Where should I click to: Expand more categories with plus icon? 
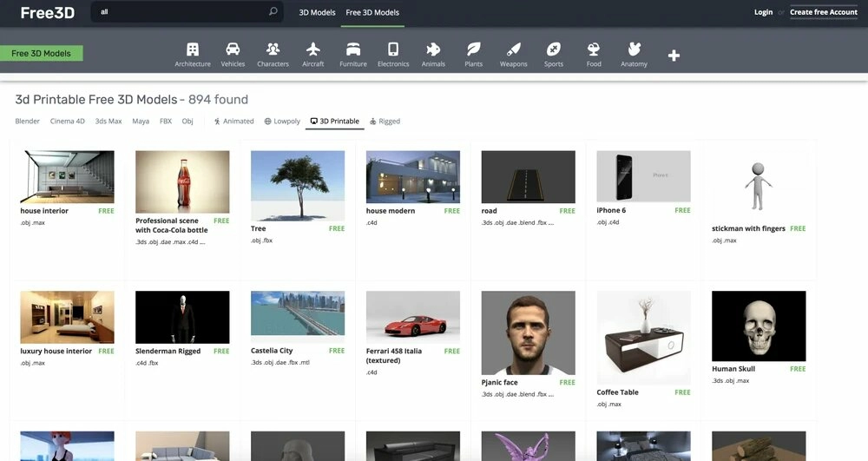[674, 56]
